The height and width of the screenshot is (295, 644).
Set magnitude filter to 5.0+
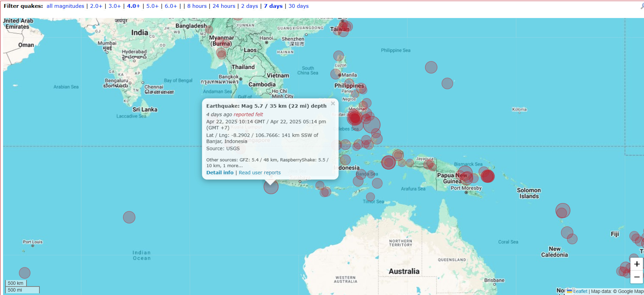(152, 6)
